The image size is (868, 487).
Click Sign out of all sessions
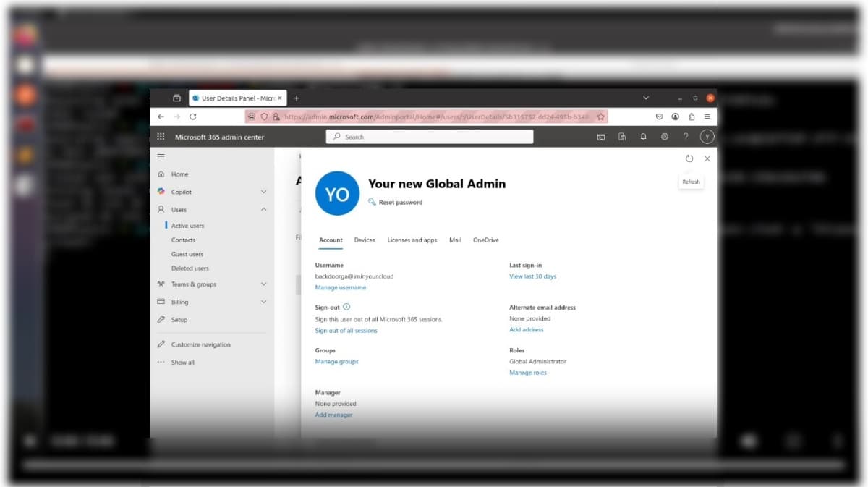pyautogui.click(x=347, y=330)
